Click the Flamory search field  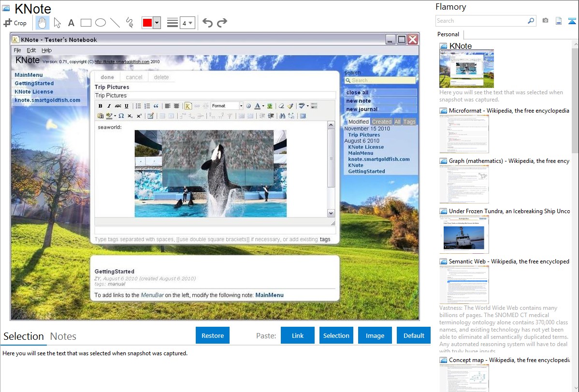(x=481, y=21)
